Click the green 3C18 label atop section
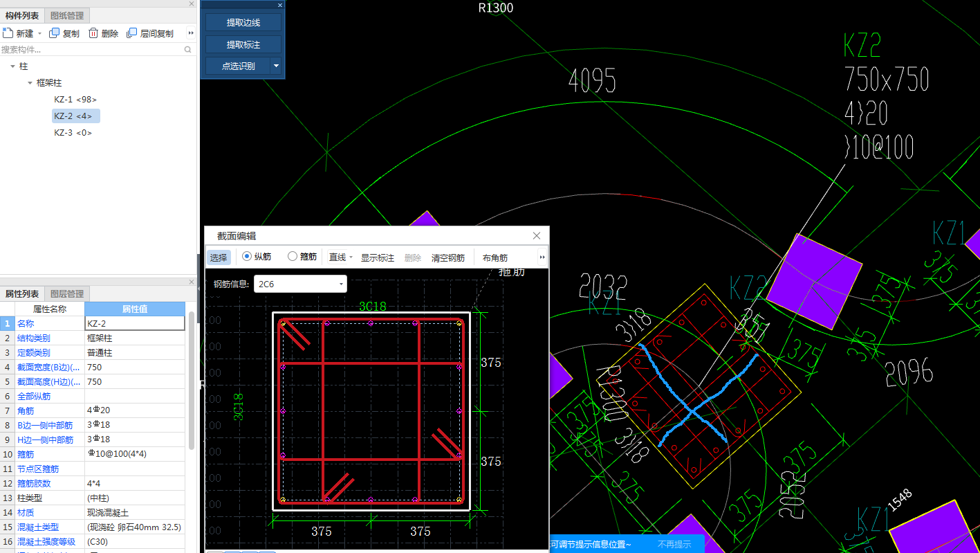Viewport: 980px width, 553px height. (x=373, y=307)
